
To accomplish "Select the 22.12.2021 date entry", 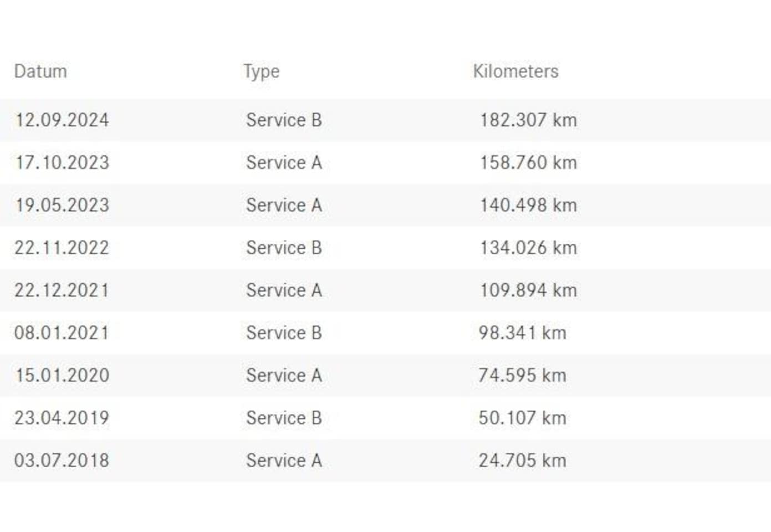I will coord(62,290).
